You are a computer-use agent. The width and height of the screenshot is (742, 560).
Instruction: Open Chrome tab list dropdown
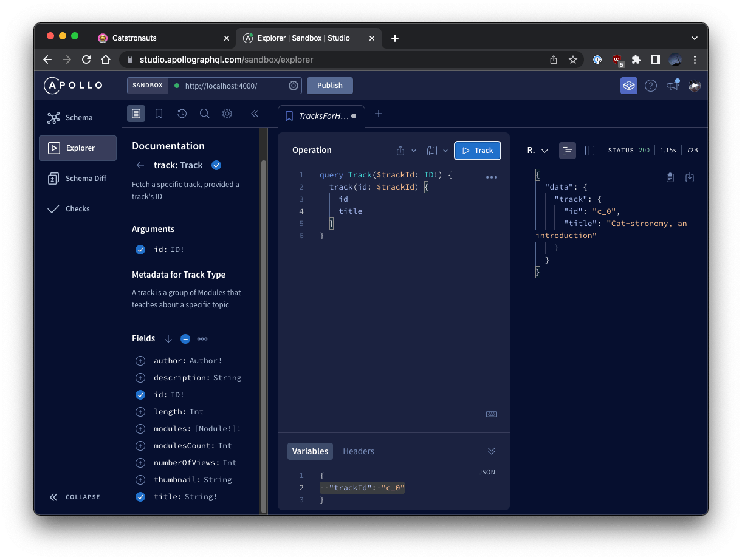click(x=695, y=38)
